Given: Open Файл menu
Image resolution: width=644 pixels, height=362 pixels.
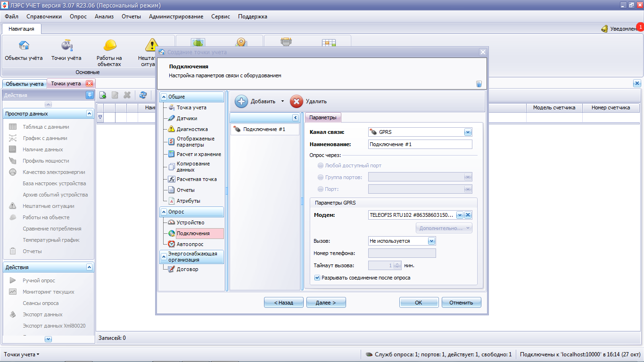Looking at the screenshot, I should click(x=12, y=16).
